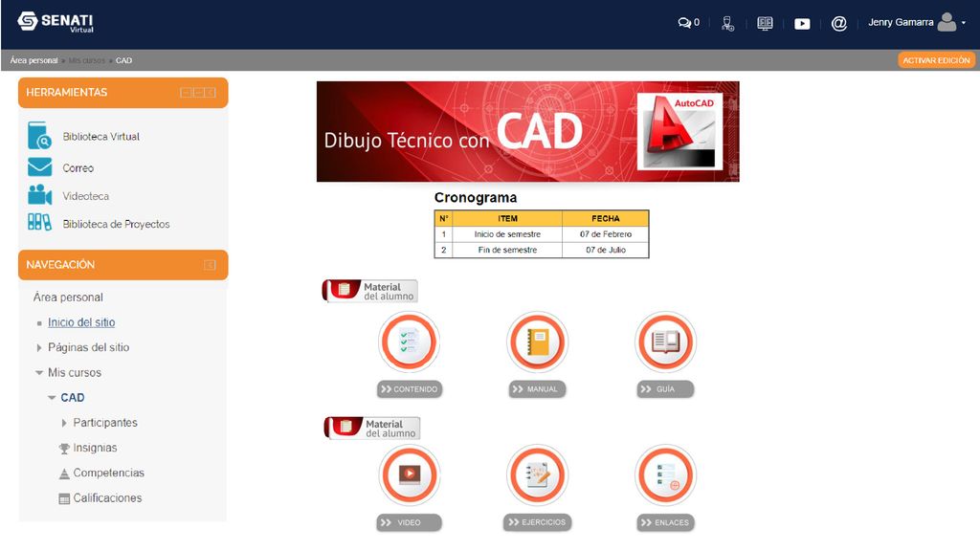Click the rightmost Herramientas block control icon
Image resolution: width=980 pixels, height=551 pixels.
(211, 93)
